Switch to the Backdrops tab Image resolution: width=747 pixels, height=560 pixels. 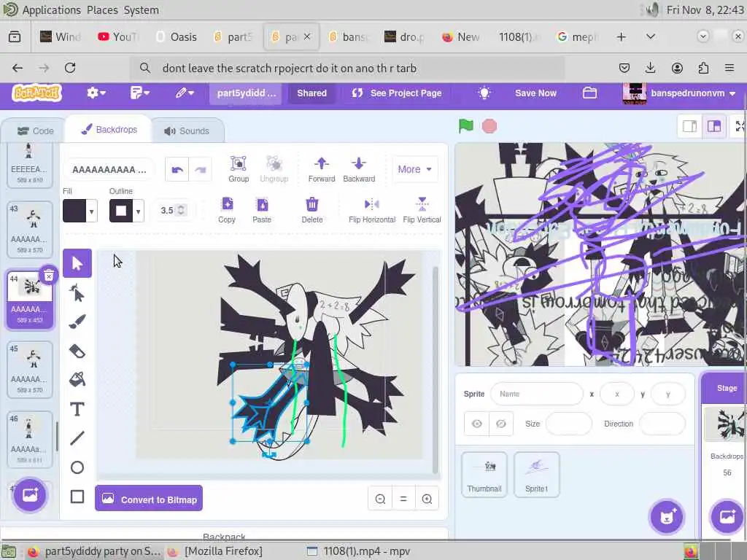(x=109, y=130)
